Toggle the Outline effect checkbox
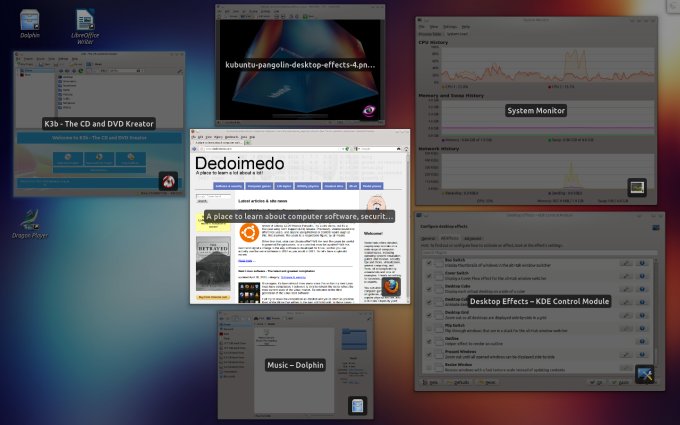The image size is (680, 425). point(428,341)
